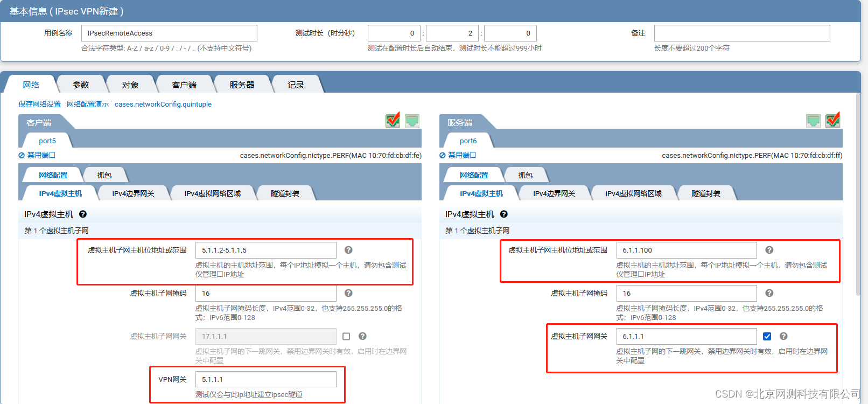Select client 网络配置 tab

pyautogui.click(x=53, y=175)
